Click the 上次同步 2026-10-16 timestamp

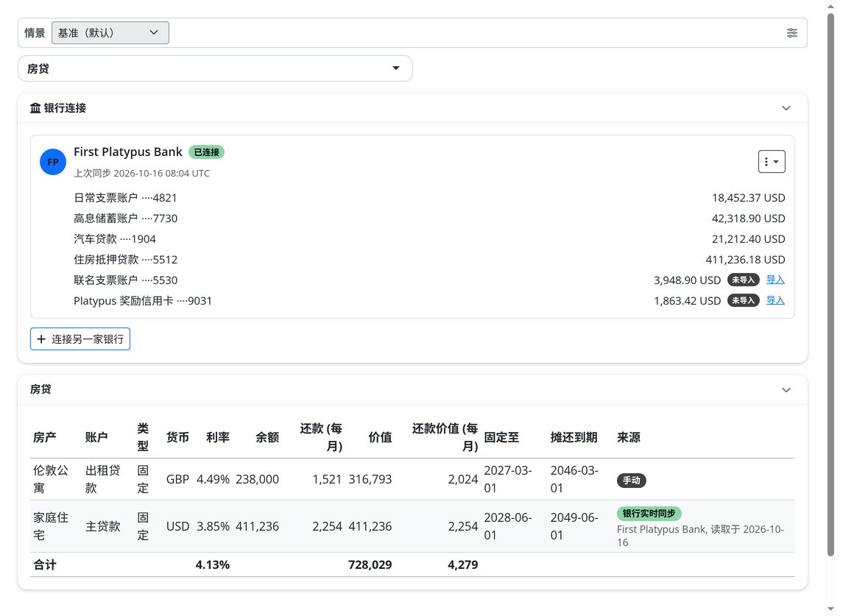[x=141, y=173]
